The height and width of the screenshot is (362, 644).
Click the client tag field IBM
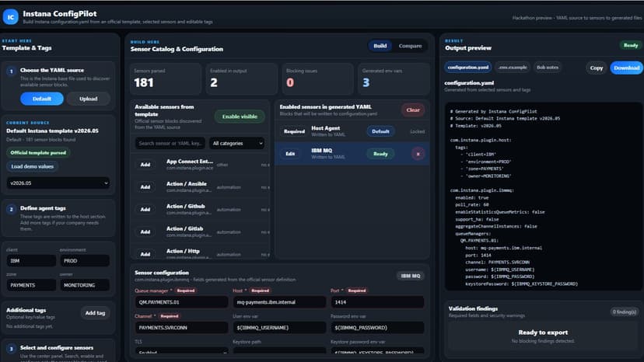click(x=31, y=260)
